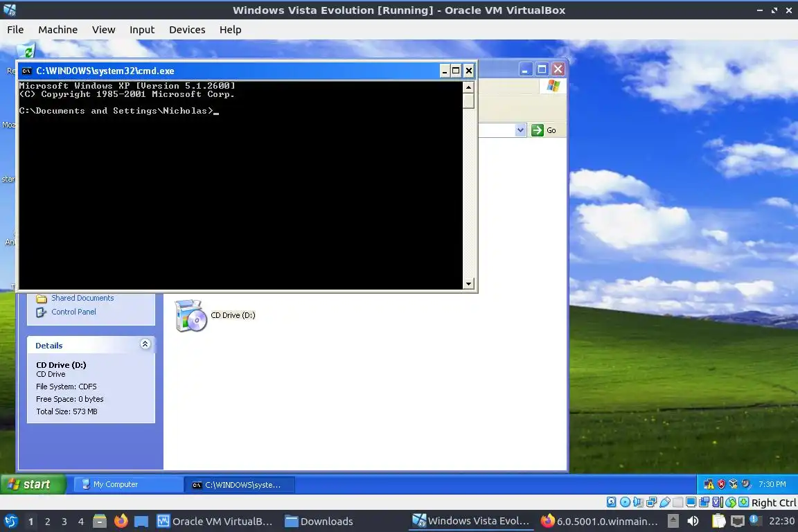Click the optical disk status indicator
Viewport: 798px width, 532px height.
(x=625, y=502)
